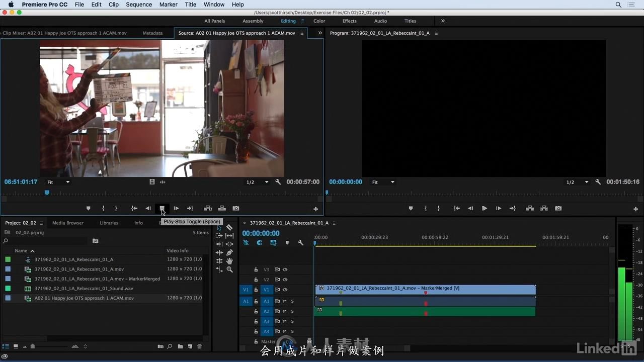The width and height of the screenshot is (644, 362).
Task: Mark Out point in Source monitor
Action: pyautogui.click(x=116, y=208)
